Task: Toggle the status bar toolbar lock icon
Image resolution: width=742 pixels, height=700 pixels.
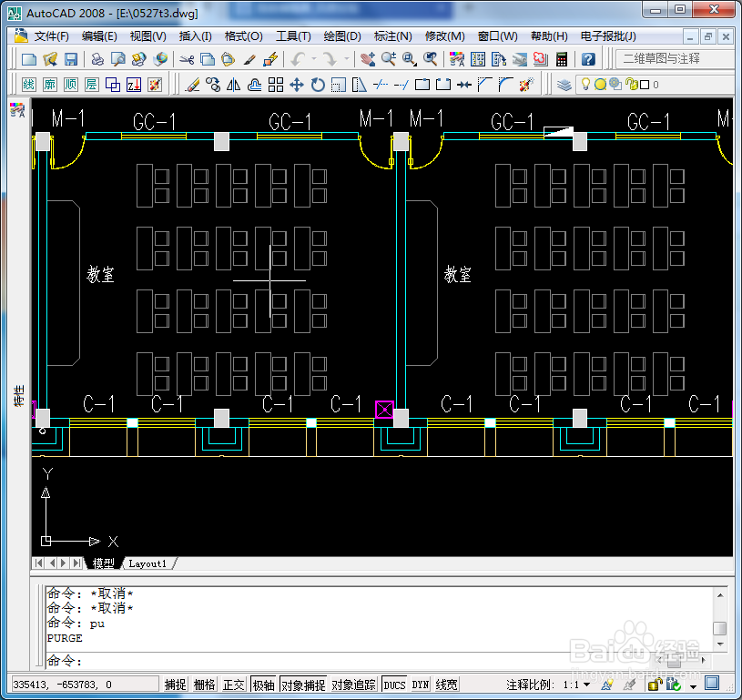Action: (x=656, y=685)
